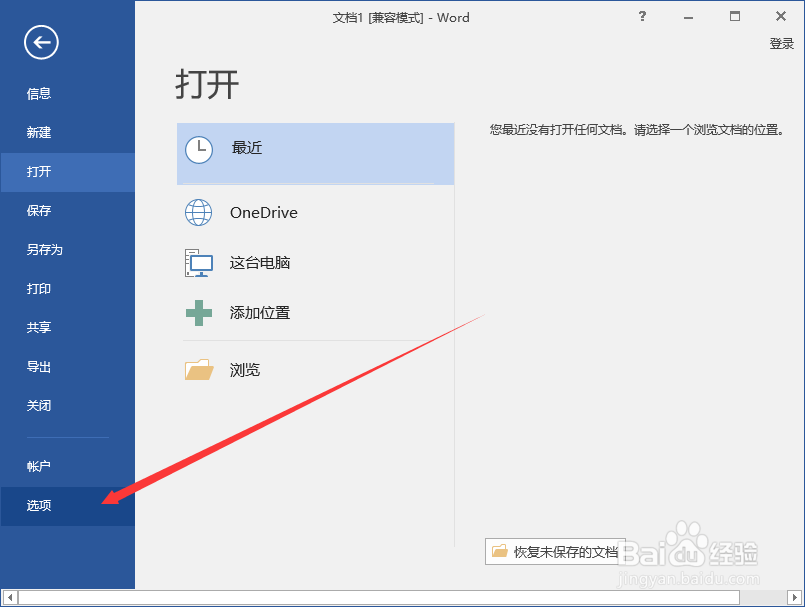Click the help question mark icon
805x607 pixels.
click(642, 16)
